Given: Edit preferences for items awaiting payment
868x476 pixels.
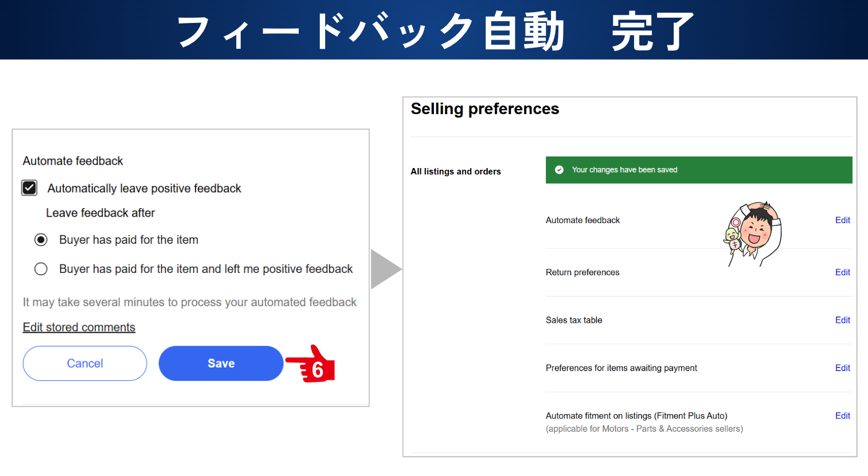Looking at the screenshot, I should click(842, 368).
